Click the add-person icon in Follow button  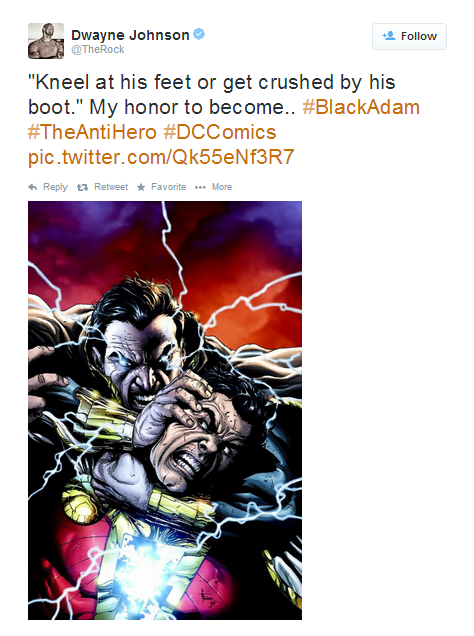point(388,36)
